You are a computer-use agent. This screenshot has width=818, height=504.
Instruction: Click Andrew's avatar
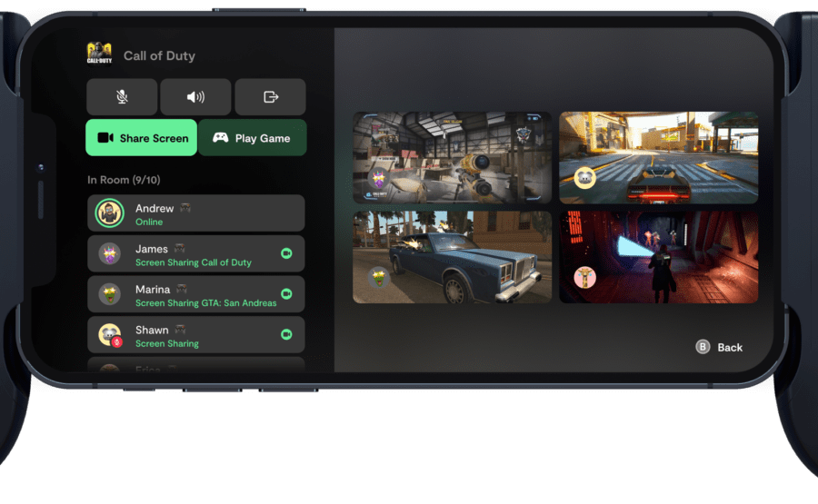coord(110,213)
